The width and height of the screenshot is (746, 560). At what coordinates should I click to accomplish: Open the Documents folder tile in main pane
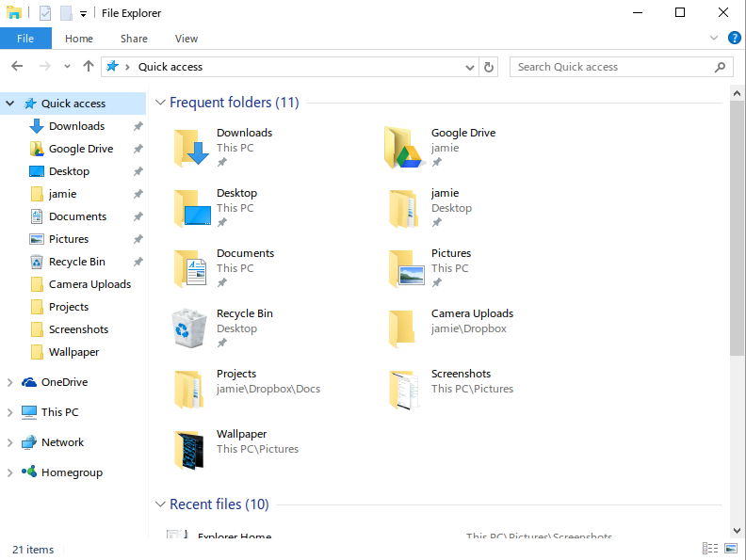click(224, 267)
